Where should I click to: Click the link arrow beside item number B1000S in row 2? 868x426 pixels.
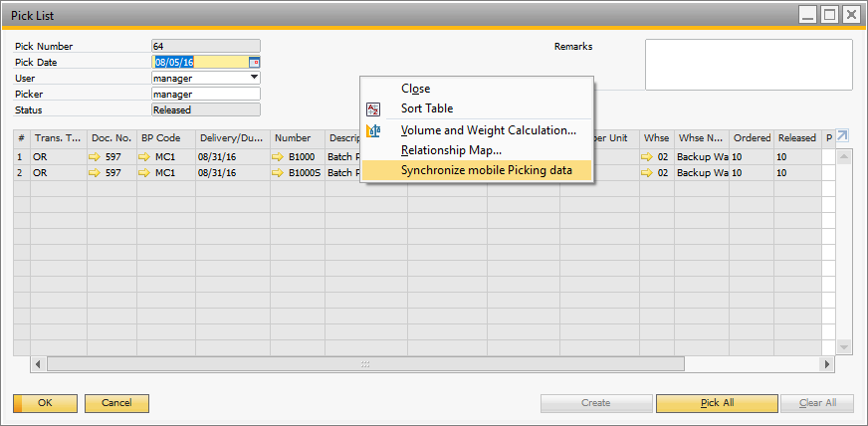tap(278, 173)
